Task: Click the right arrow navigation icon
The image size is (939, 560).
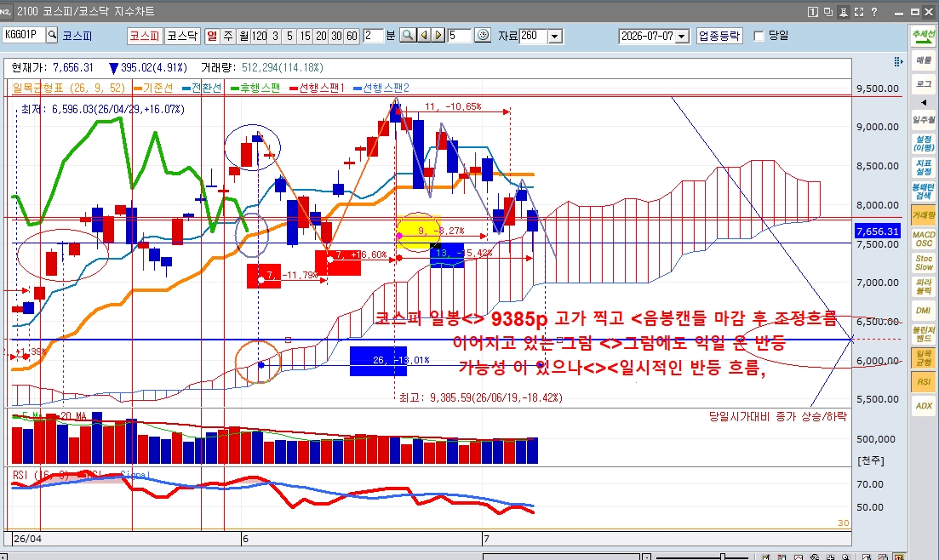Action: click(438, 36)
